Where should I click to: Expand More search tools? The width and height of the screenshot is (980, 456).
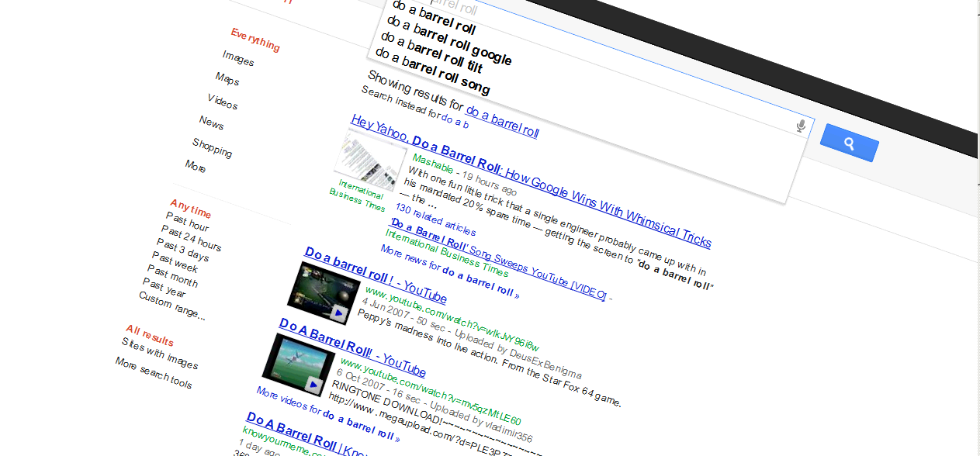click(154, 373)
